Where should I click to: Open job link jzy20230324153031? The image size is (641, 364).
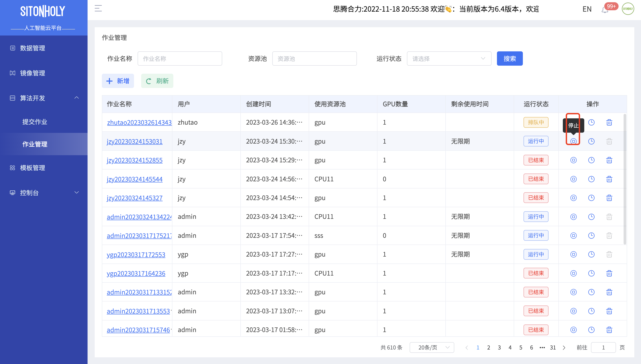pos(134,141)
